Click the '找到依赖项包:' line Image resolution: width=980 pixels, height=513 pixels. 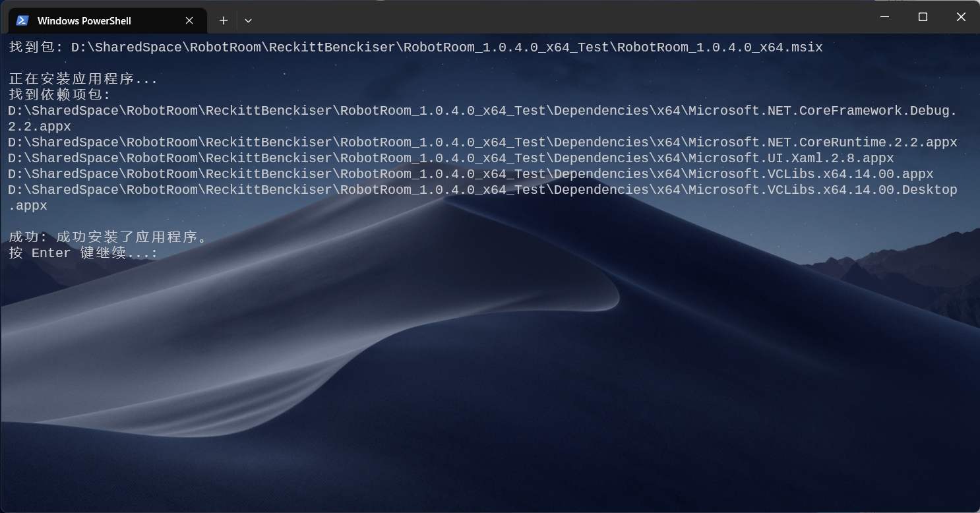pos(60,95)
